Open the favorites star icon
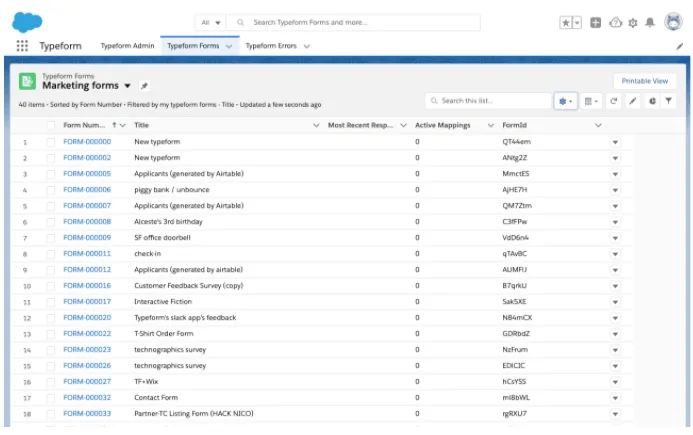Viewport: 693px width, 435px height. 566,23
